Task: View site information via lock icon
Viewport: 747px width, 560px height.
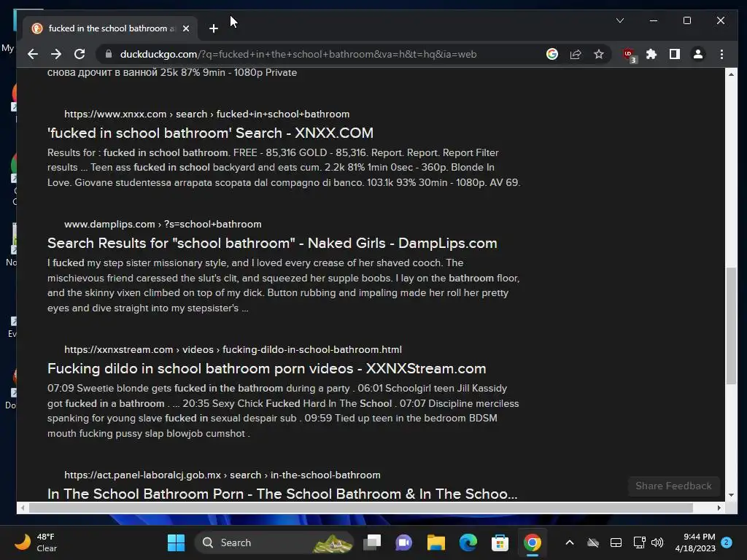Action: point(109,54)
